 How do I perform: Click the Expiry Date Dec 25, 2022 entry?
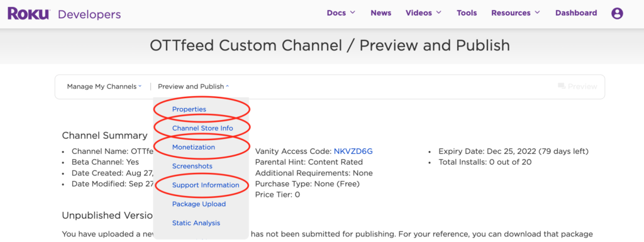(x=513, y=151)
